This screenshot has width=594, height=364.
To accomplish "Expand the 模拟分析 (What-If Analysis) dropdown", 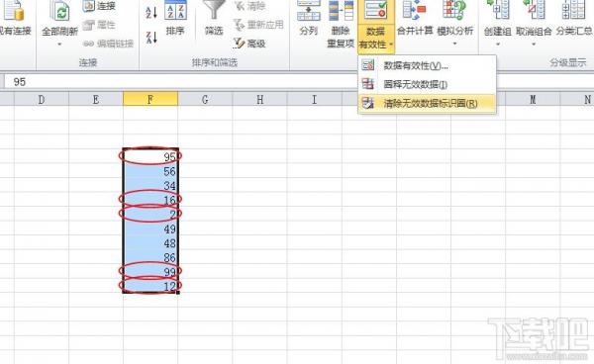I will [x=455, y=44].
